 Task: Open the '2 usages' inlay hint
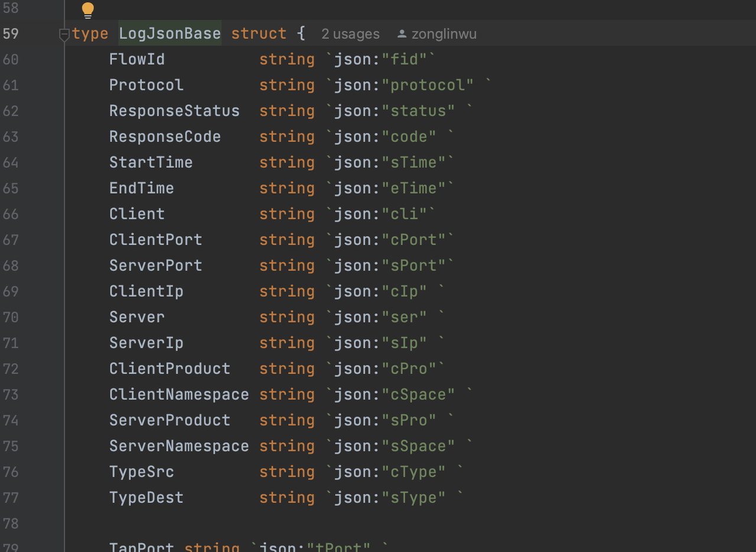pyautogui.click(x=350, y=34)
